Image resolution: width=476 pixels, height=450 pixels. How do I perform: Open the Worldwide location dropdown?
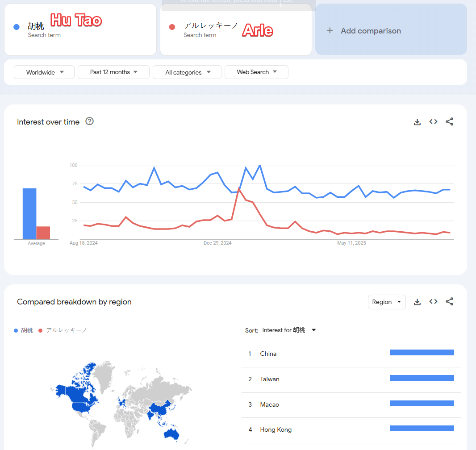point(44,72)
